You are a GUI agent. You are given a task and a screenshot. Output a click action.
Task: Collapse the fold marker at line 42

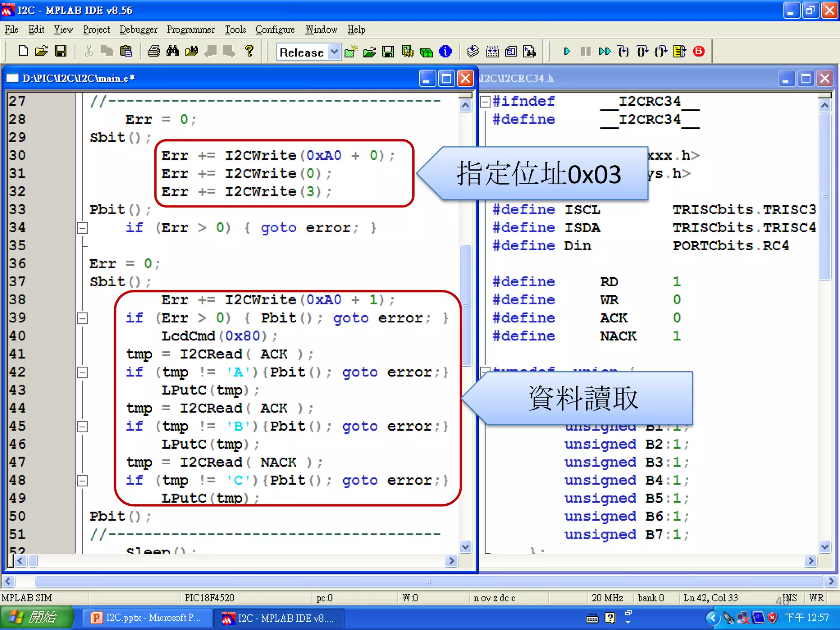(82, 372)
